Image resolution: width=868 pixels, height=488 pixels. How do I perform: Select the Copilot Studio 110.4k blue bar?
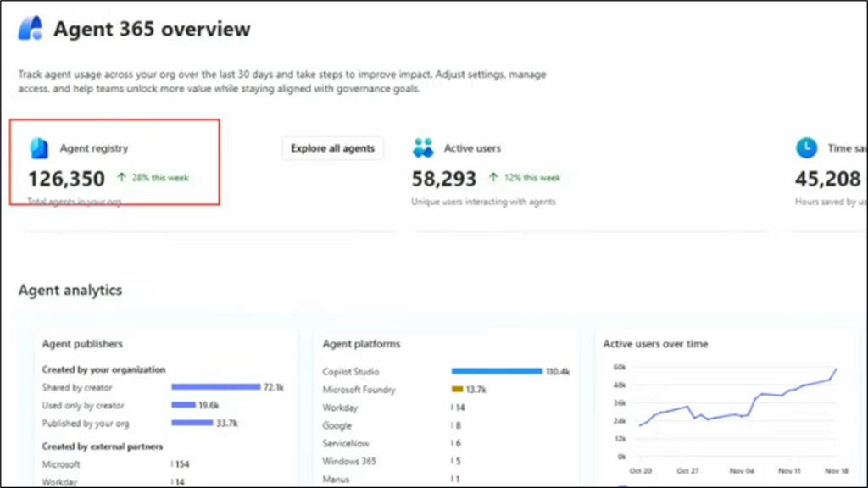pos(496,371)
